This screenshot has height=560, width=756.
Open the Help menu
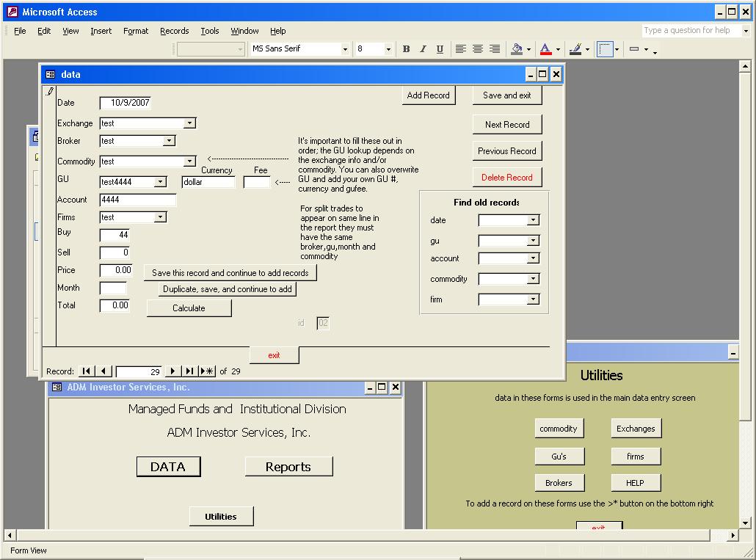point(277,31)
